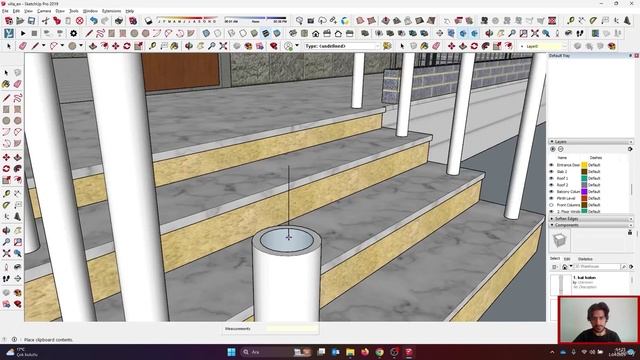The width and height of the screenshot is (640, 360).
Task: Click the Save diskette icon
Action: click(31, 21)
